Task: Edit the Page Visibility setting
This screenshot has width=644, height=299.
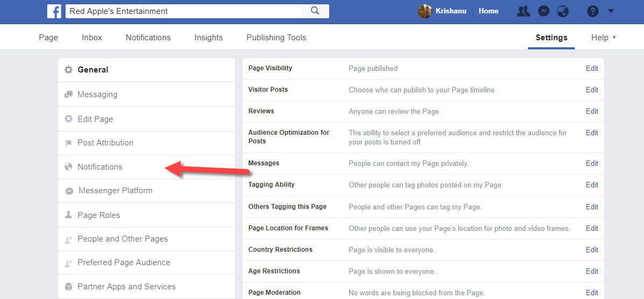Action: [592, 69]
